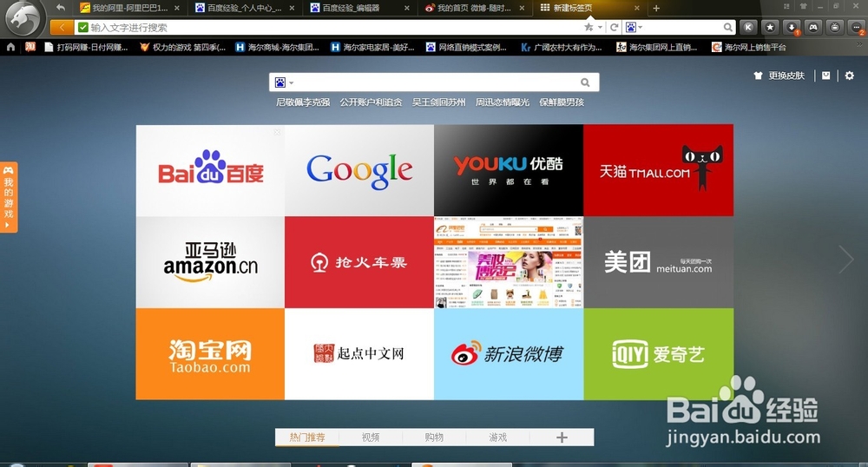Screen dimensions: 868x467
Task: Expand hidden bookmarks overflow chevron
Action: click(859, 45)
